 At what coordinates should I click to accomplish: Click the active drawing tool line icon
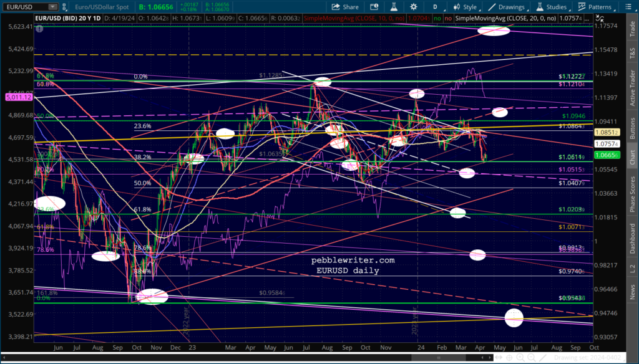click(543, 358)
